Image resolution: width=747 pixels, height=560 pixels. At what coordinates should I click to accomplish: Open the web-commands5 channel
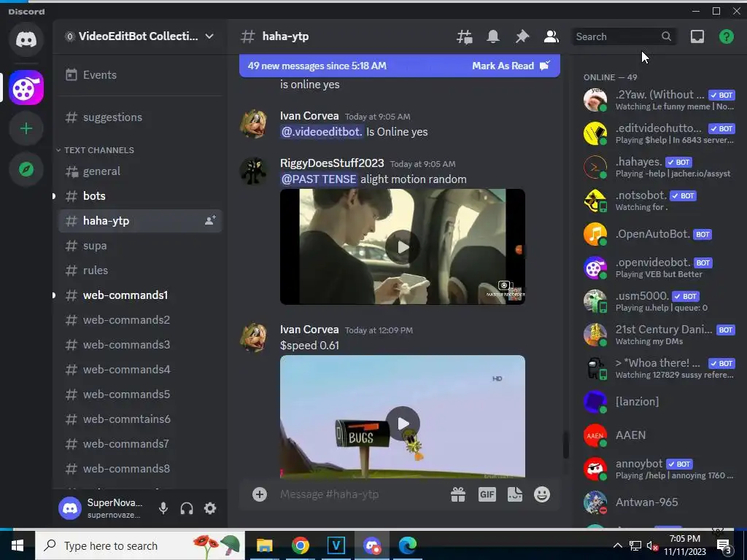click(x=140, y=394)
